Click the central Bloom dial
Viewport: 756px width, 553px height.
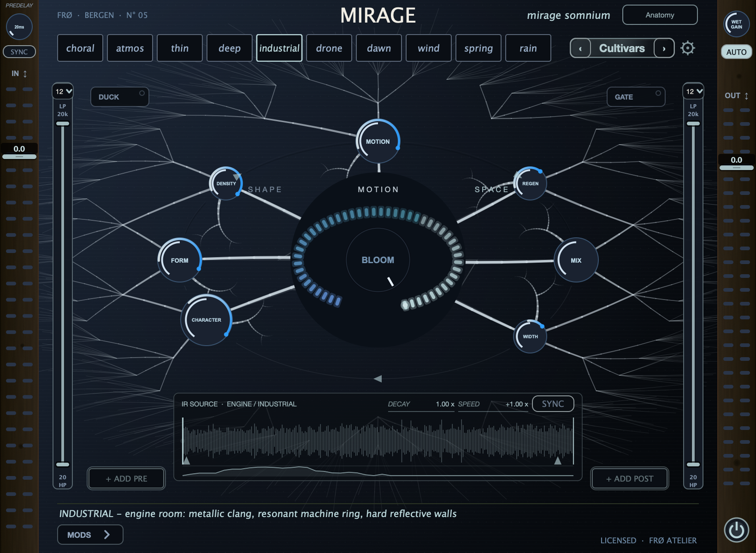point(378,260)
